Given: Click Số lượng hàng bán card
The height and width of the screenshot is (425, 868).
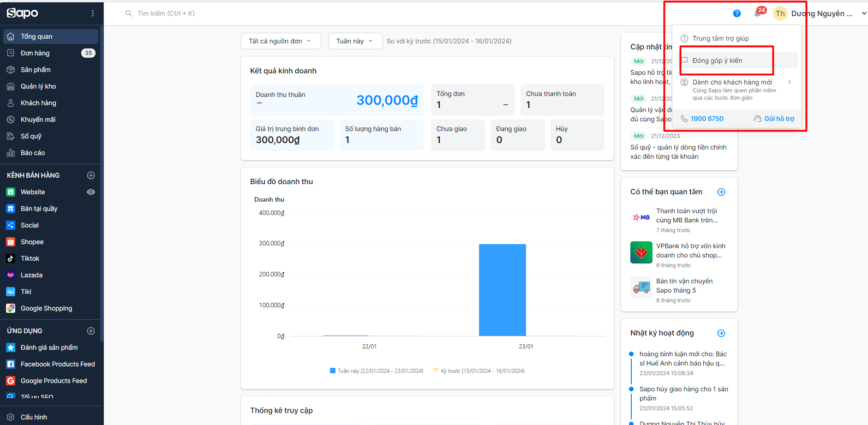Looking at the screenshot, I should (x=381, y=135).
